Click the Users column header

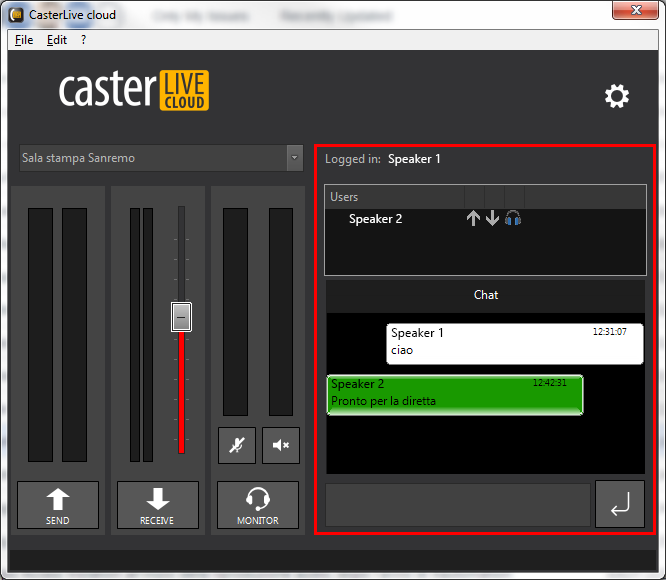pyautogui.click(x=395, y=197)
